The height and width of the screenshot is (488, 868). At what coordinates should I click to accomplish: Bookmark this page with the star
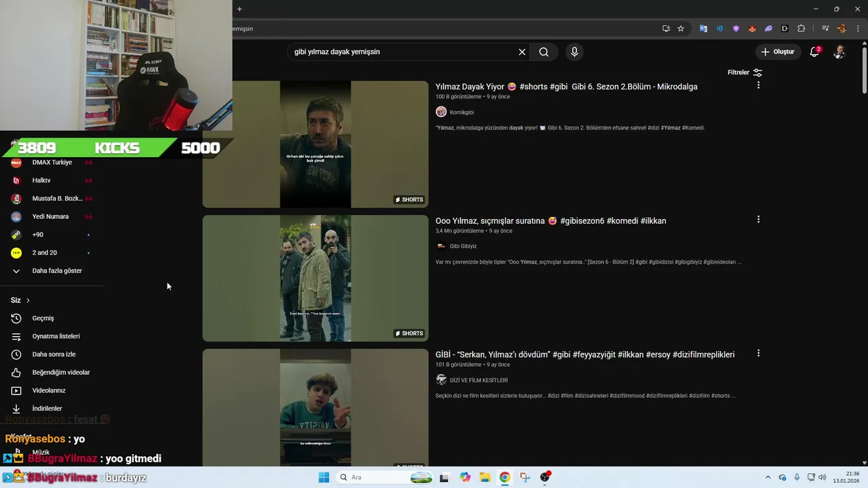coord(681,28)
